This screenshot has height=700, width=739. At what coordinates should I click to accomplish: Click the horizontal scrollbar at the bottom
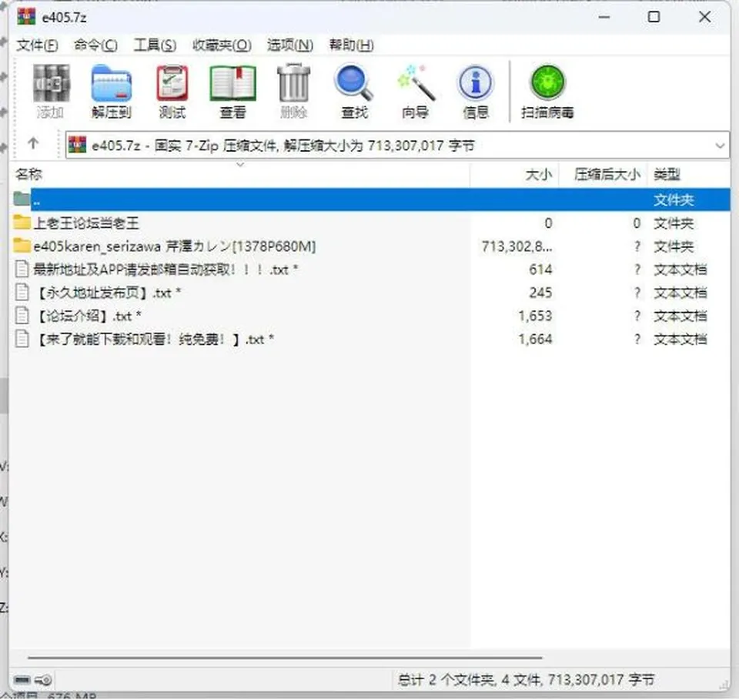285,657
